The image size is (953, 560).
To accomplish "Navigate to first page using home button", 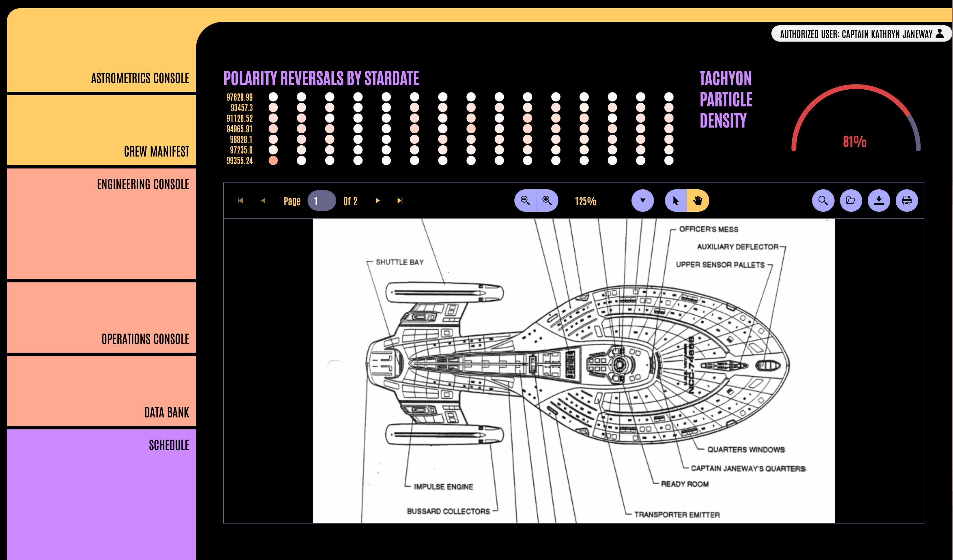I will (240, 201).
